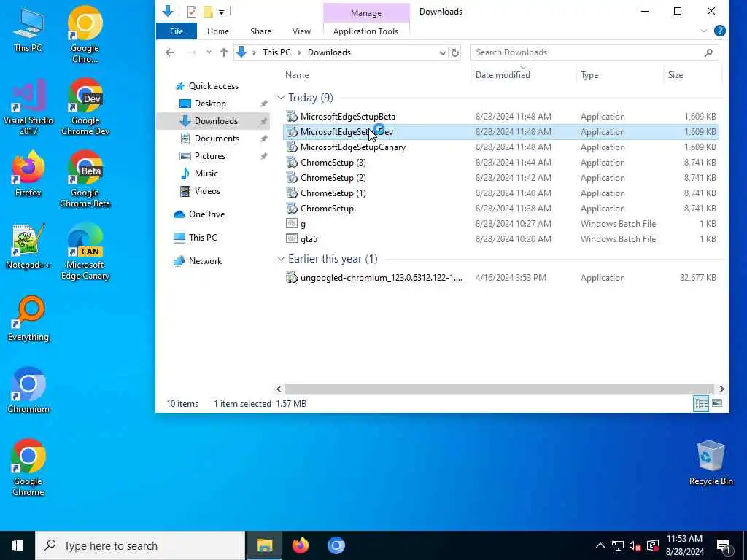This screenshot has height=560, width=747.
Task: Click the File Explorer taskbar icon
Action: 264,545
